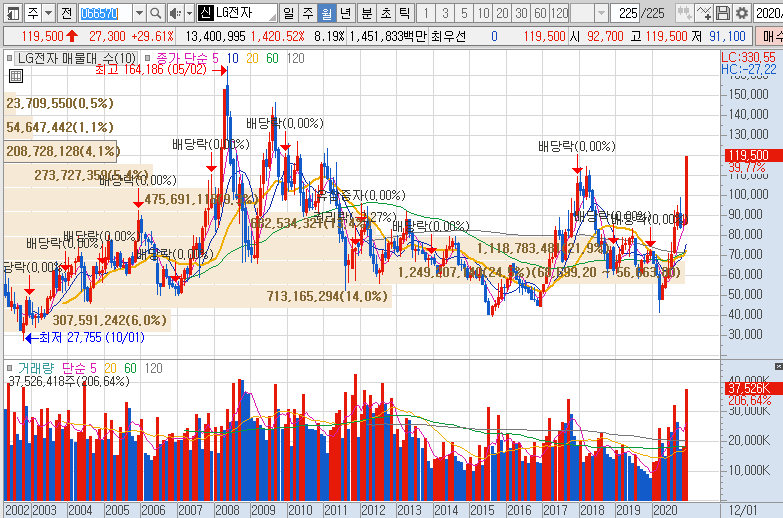Click the table grid icon on chart

pyautogui.click(x=16, y=76)
